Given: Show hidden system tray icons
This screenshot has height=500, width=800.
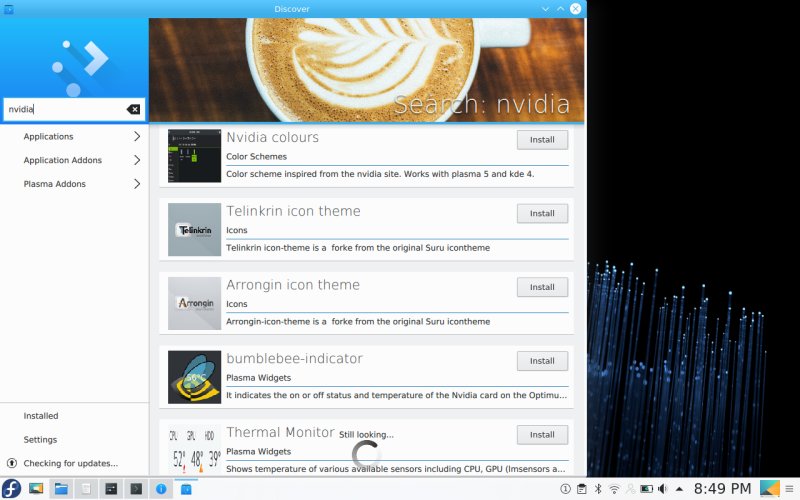Looking at the screenshot, I should 679,489.
